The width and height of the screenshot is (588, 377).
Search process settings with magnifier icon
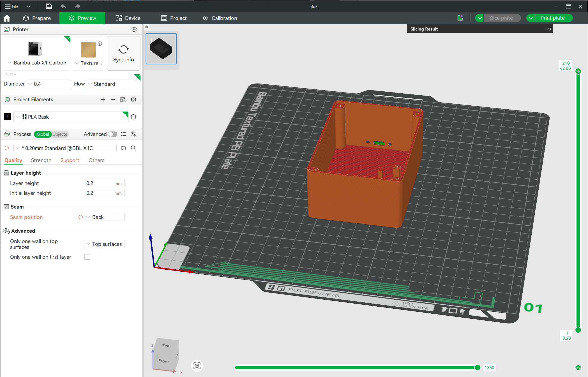click(133, 148)
